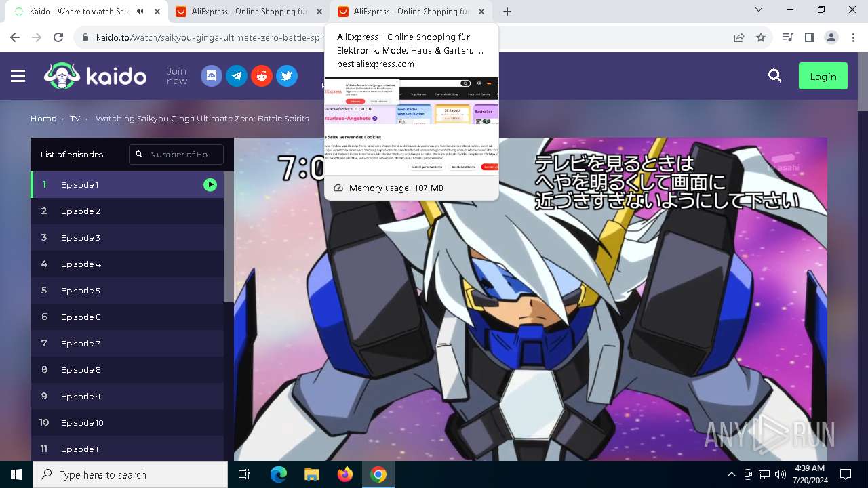Click the green play icon on Episode 1
This screenshot has width=868, height=488.
[x=210, y=184]
